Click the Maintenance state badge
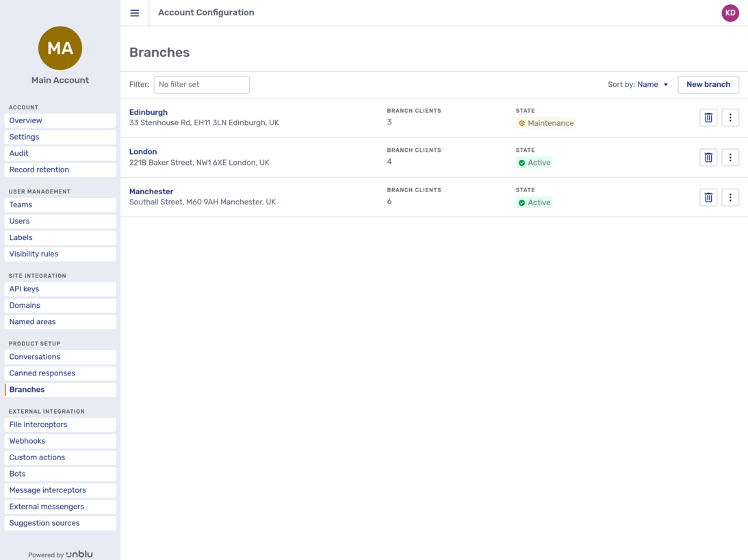The width and height of the screenshot is (748, 560). [x=545, y=123]
